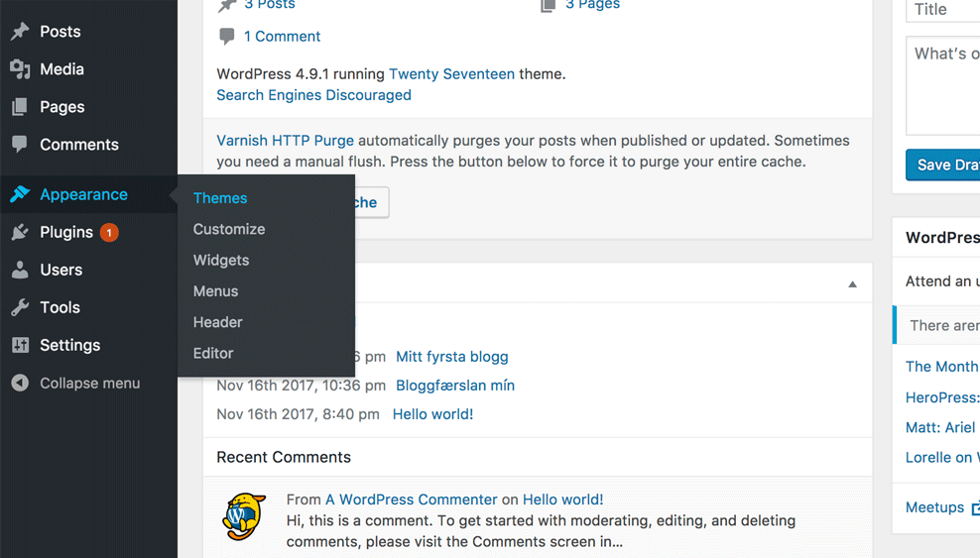Click the Recent Comments heading
The width and height of the screenshot is (980, 558).
(x=284, y=457)
